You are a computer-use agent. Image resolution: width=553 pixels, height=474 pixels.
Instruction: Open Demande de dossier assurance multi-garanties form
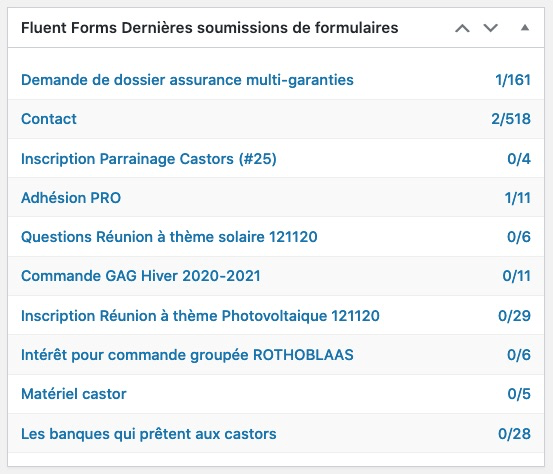(x=187, y=80)
